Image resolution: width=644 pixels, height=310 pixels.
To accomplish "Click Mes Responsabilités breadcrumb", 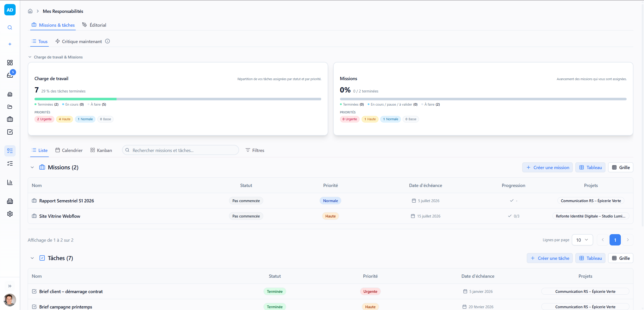I will 63,11.
